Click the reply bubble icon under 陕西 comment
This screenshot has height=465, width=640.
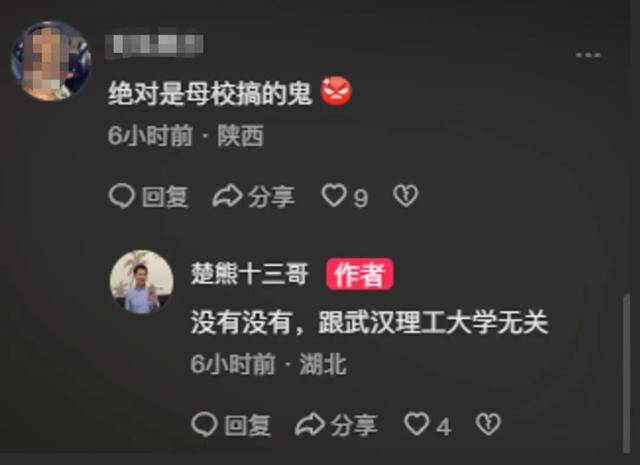click(x=122, y=196)
